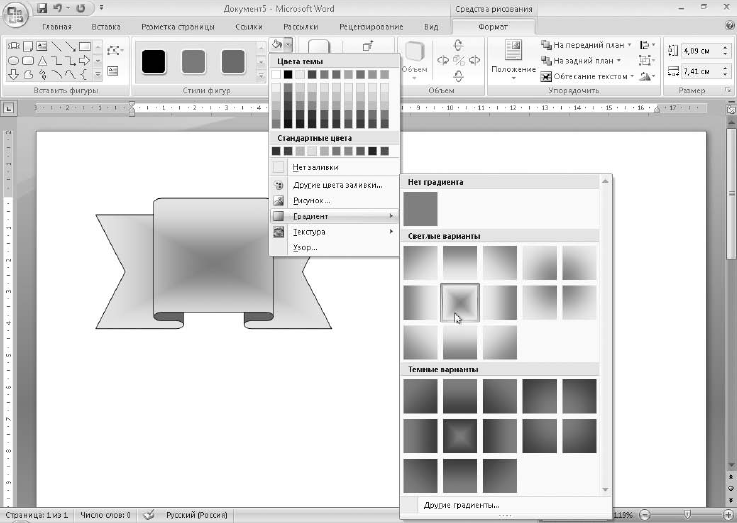Open the Align objects dropdown
The image size is (737, 523).
647,45
